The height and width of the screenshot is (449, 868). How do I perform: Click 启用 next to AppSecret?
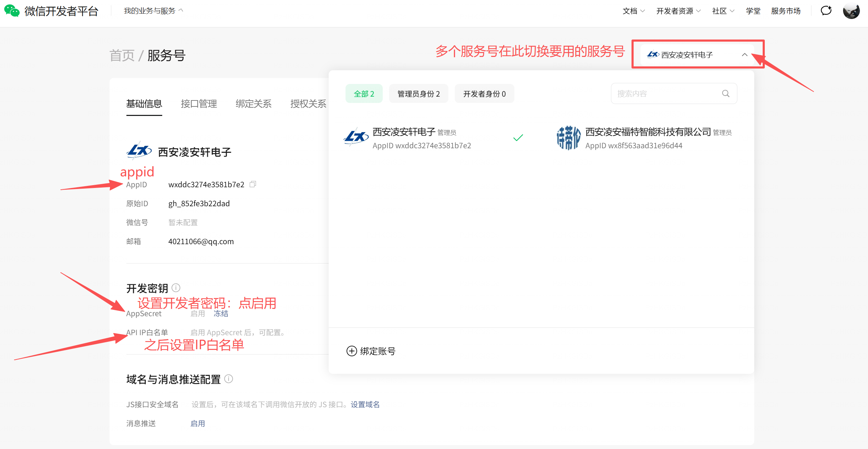pos(198,313)
